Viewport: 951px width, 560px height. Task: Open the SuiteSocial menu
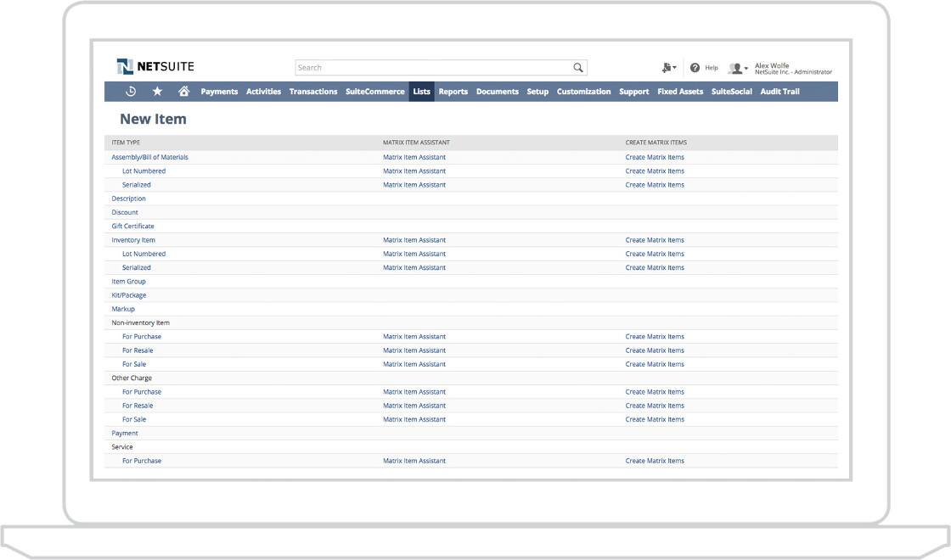coord(731,92)
